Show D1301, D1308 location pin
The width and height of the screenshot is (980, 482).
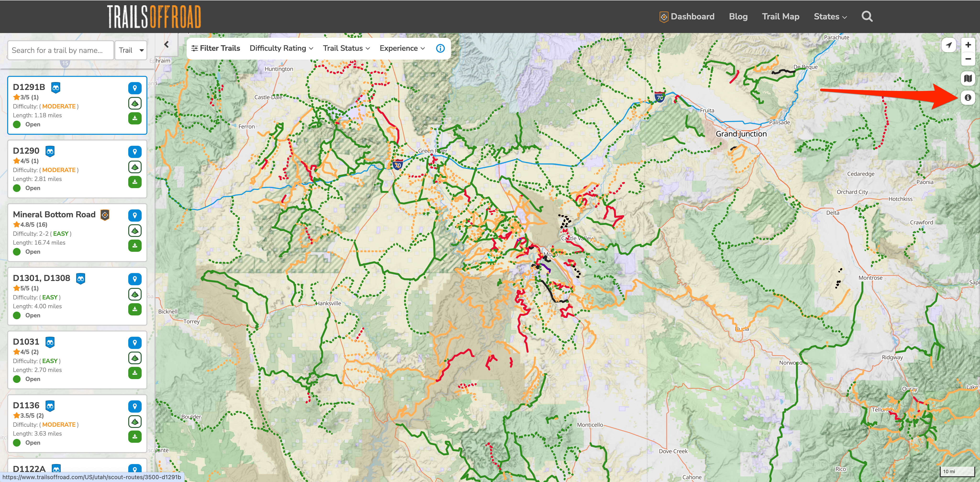[135, 279]
